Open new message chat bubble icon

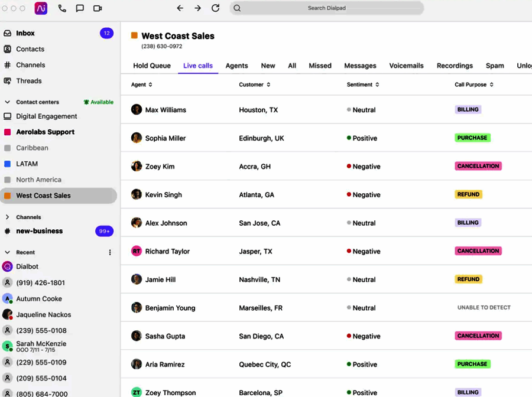80,8
